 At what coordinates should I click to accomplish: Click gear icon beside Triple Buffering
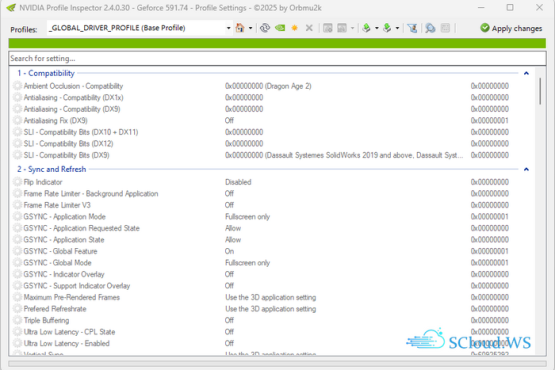pyautogui.click(x=17, y=320)
